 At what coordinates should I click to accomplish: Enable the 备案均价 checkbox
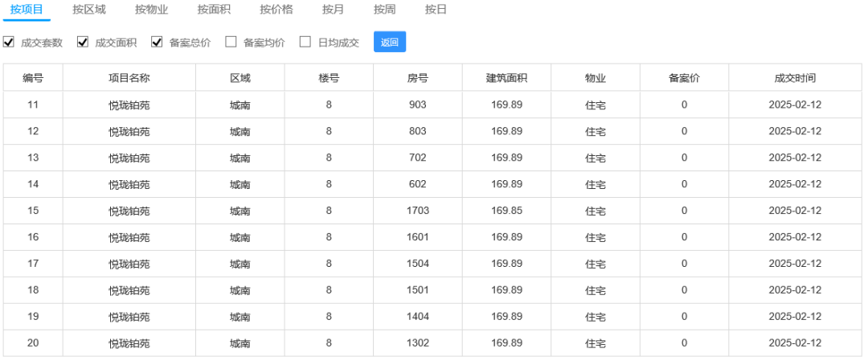(231, 42)
